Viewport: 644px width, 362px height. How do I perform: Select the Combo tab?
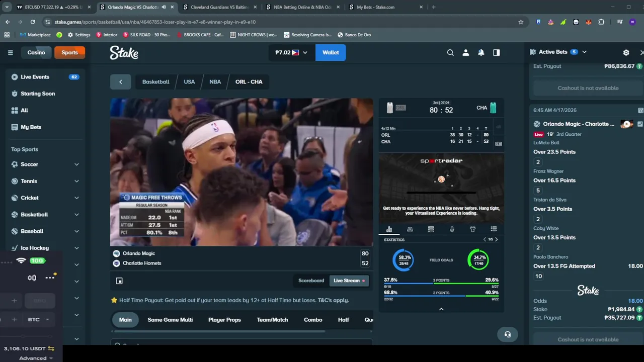(313, 320)
